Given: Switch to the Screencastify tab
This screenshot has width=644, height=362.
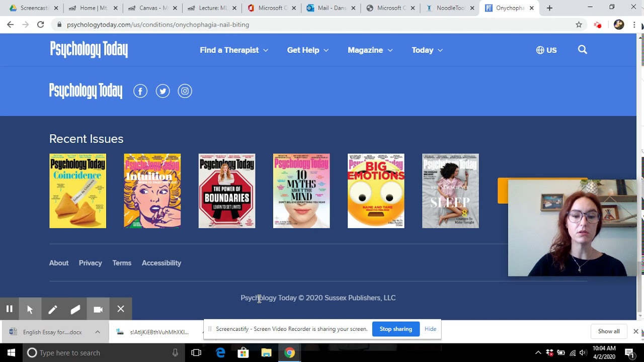Looking at the screenshot, I should coord(34,8).
